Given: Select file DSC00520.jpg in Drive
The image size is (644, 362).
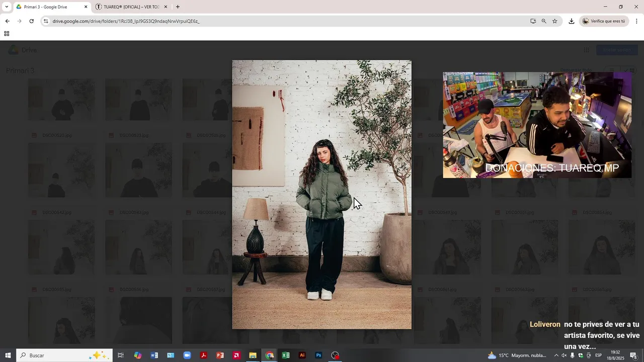Looking at the screenshot, I should tap(56, 135).
